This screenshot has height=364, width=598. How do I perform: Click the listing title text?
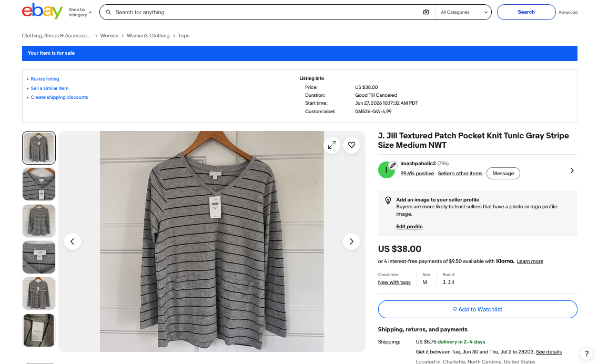[473, 140]
